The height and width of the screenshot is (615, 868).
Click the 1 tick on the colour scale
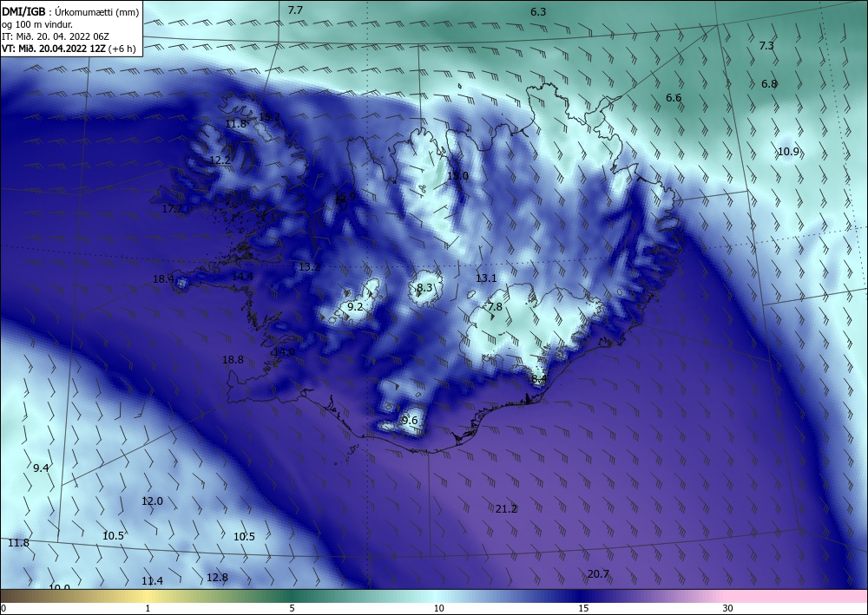coord(148,609)
